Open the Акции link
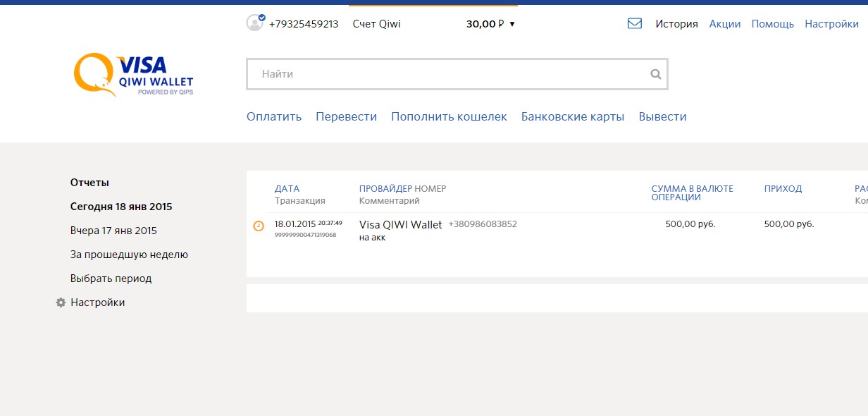Screen dimensions: 868x416 [x=725, y=24]
